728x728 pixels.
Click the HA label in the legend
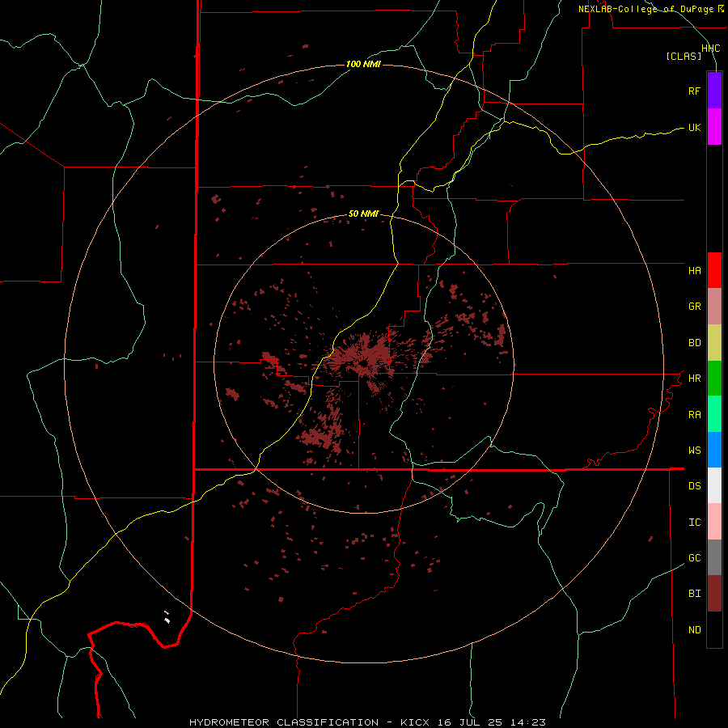pyautogui.click(x=694, y=270)
